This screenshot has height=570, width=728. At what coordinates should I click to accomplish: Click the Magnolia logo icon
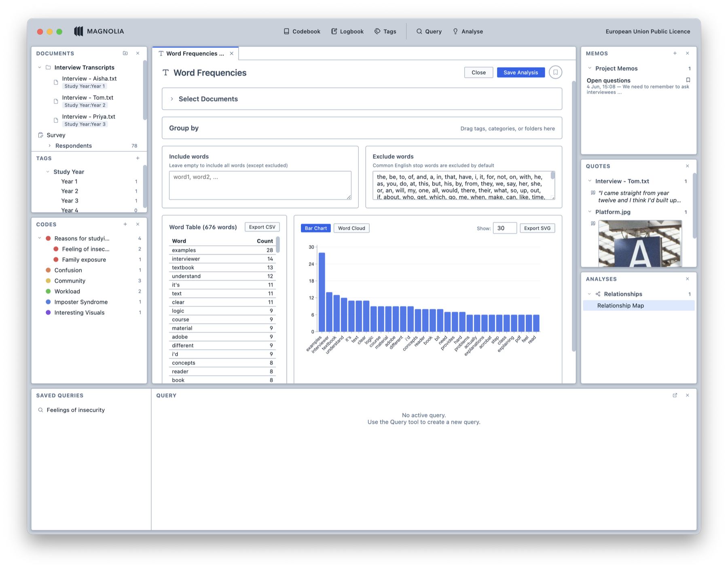78,31
